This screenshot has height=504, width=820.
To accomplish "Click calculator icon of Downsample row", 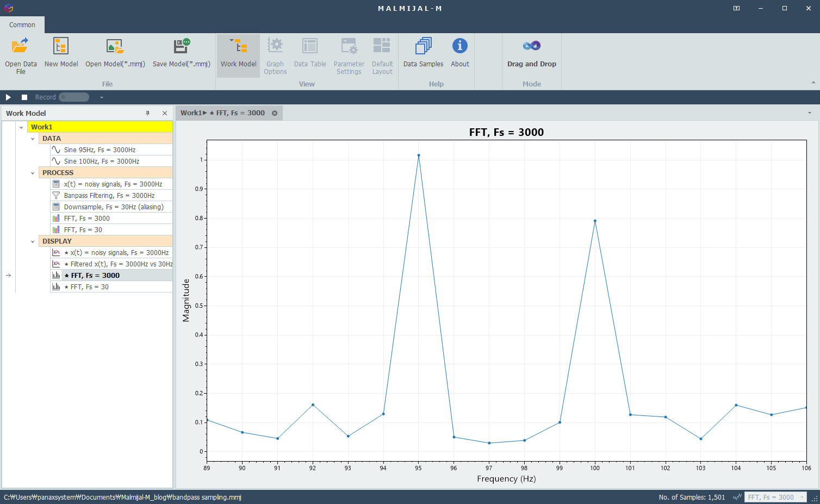I will coord(56,207).
